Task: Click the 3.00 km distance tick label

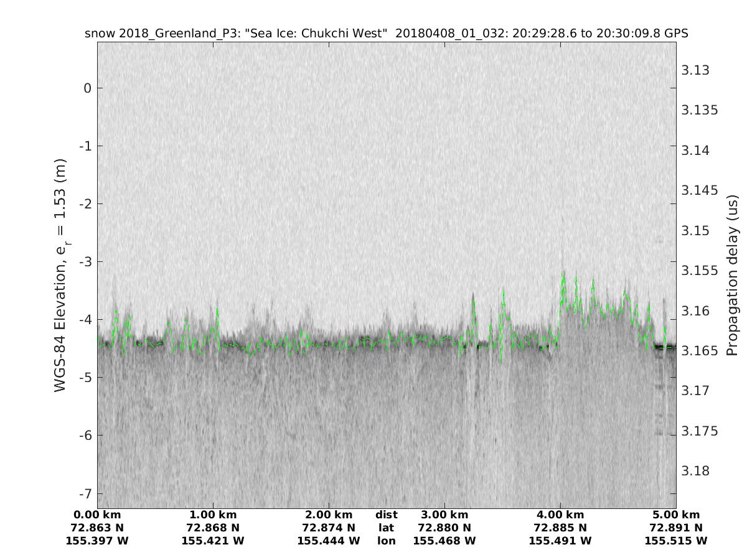Action: 444,515
